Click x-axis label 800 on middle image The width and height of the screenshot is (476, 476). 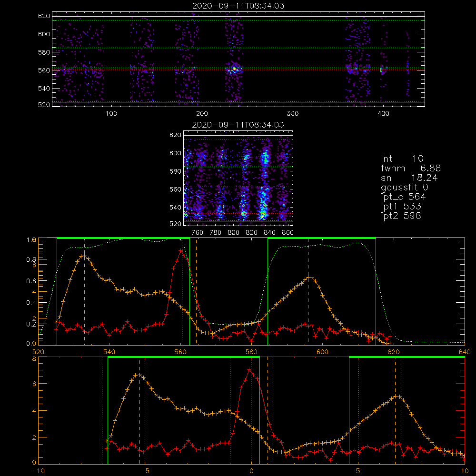pos(233,233)
